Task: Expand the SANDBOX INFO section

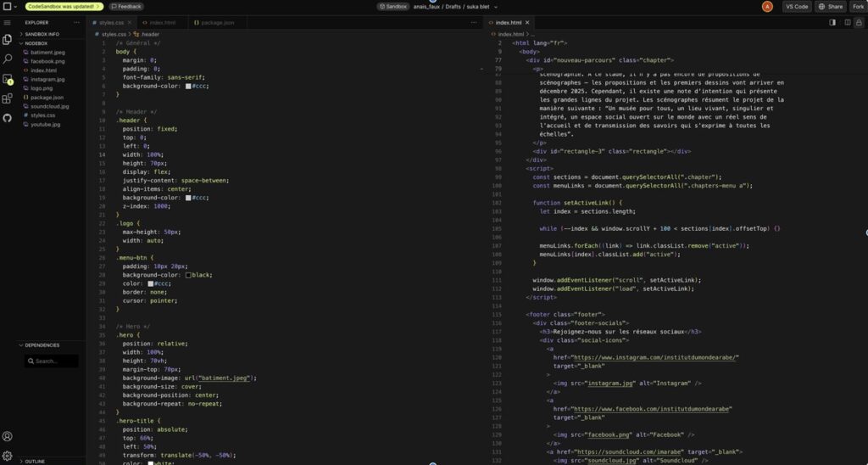Action: click(42, 34)
